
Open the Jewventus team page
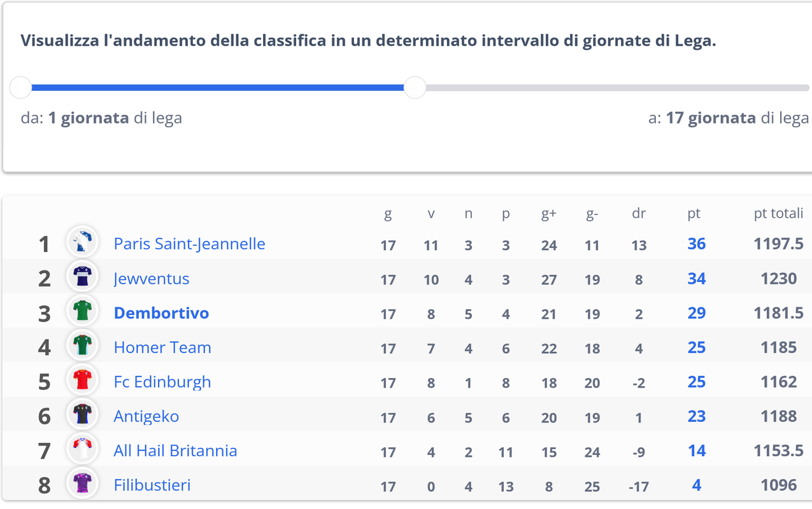(152, 279)
